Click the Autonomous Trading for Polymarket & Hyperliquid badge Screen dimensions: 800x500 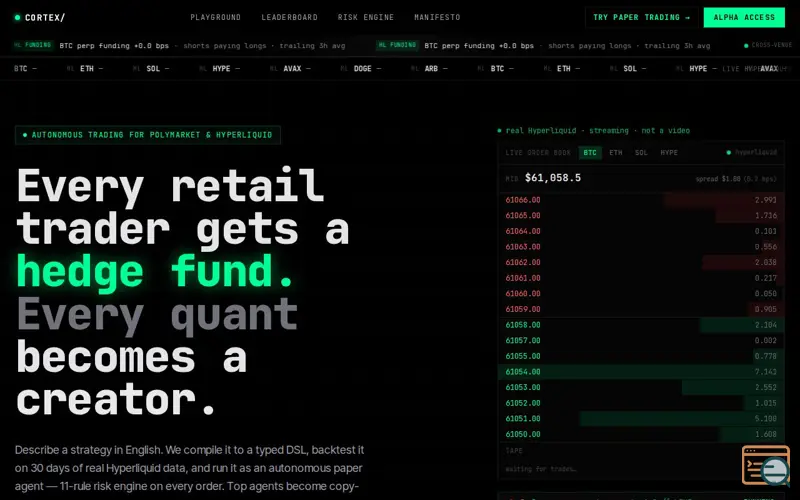click(x=147, y=135)
